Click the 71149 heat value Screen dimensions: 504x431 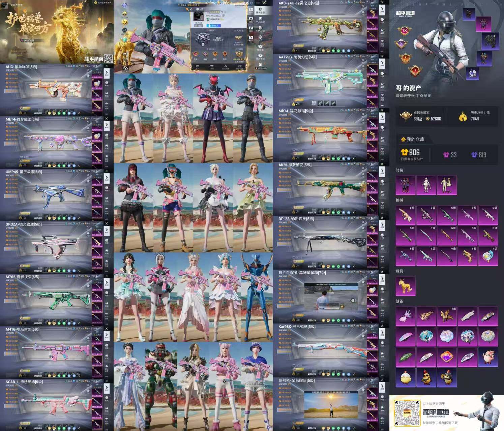[475, 119]
